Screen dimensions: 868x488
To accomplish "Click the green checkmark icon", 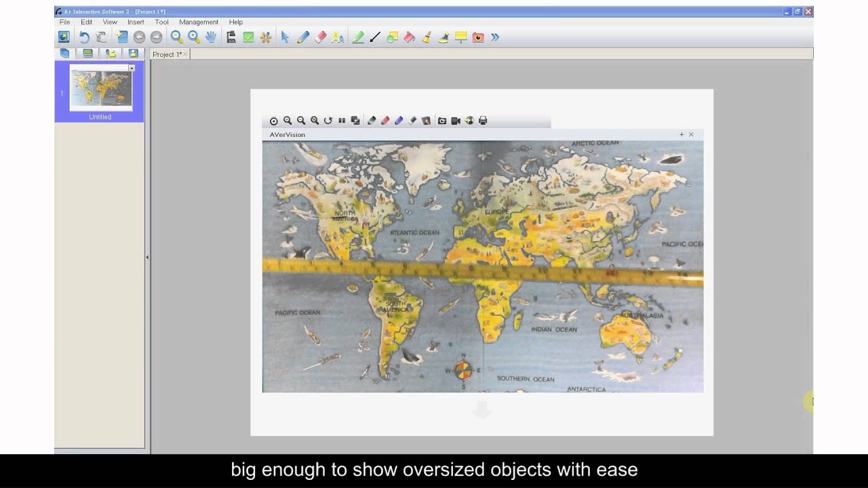I will tap(248, 37).
